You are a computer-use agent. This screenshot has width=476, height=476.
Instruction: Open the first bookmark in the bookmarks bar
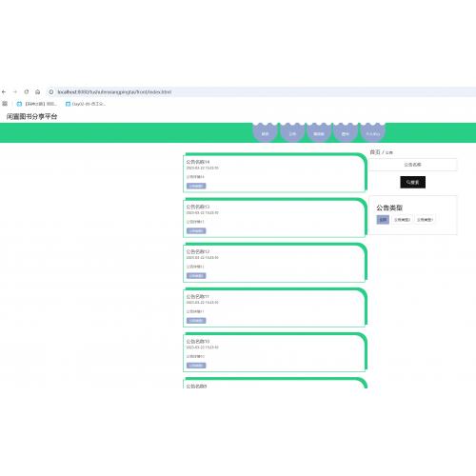[x=37, y=104]
